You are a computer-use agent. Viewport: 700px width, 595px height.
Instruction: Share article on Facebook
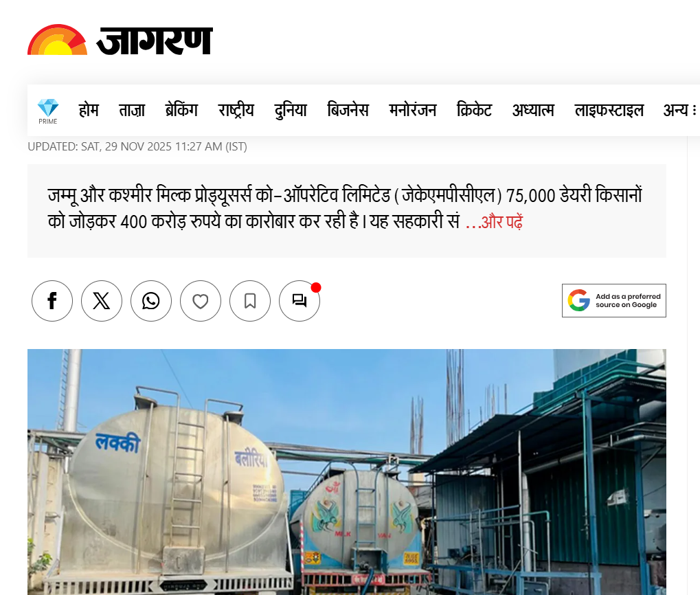tap(52, 301)
